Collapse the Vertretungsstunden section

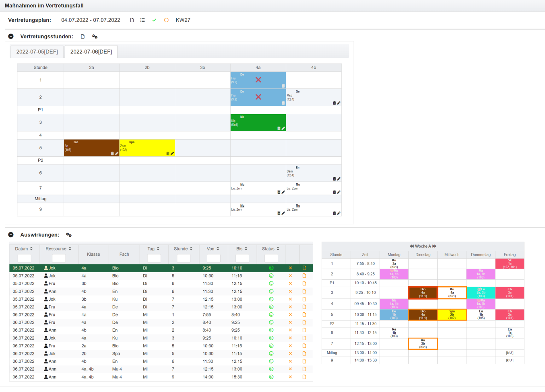click(x=11, y=37)
